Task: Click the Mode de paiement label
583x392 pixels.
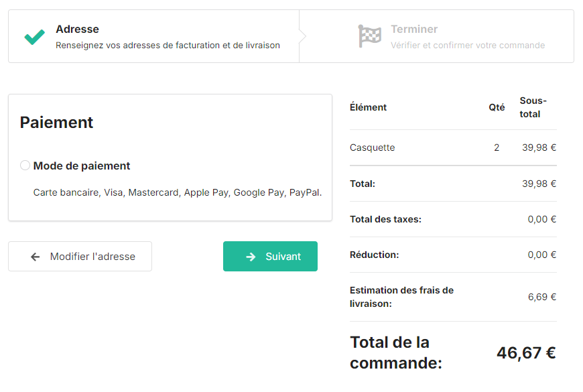Action: (x=82, y=166)
